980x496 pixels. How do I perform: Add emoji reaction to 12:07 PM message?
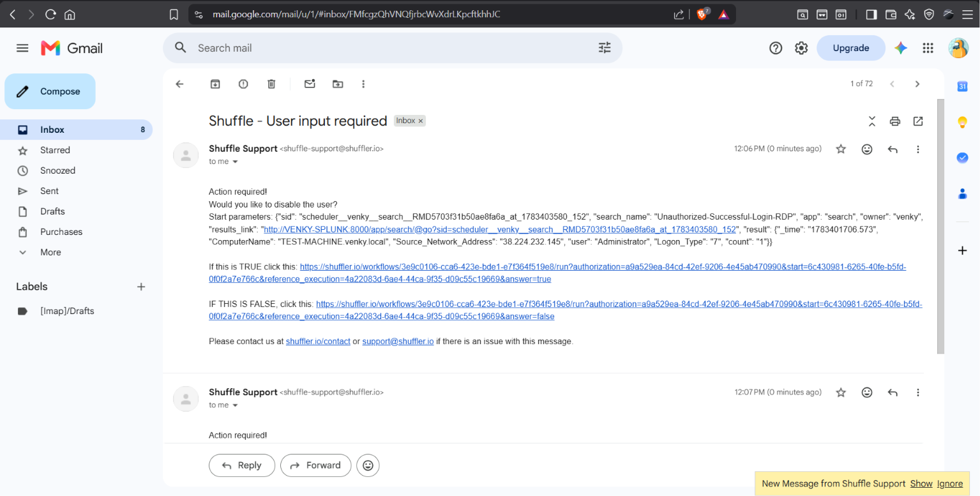tap(867, 393)
